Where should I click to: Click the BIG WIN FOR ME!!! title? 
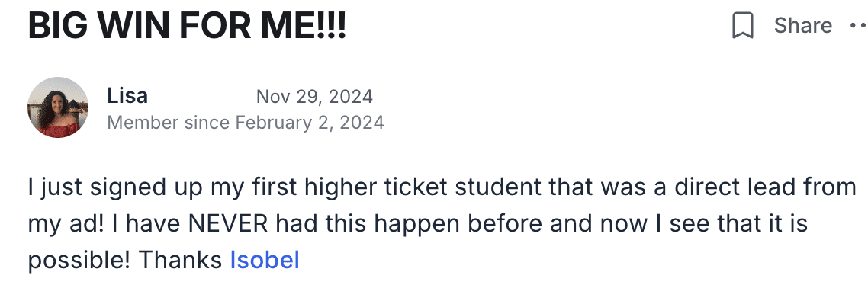point(187,26)
